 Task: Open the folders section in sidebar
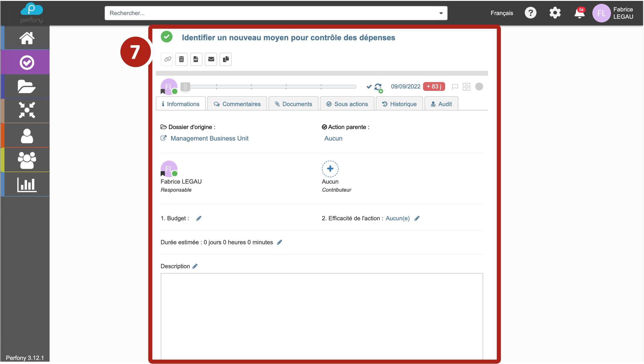(26, 86)
